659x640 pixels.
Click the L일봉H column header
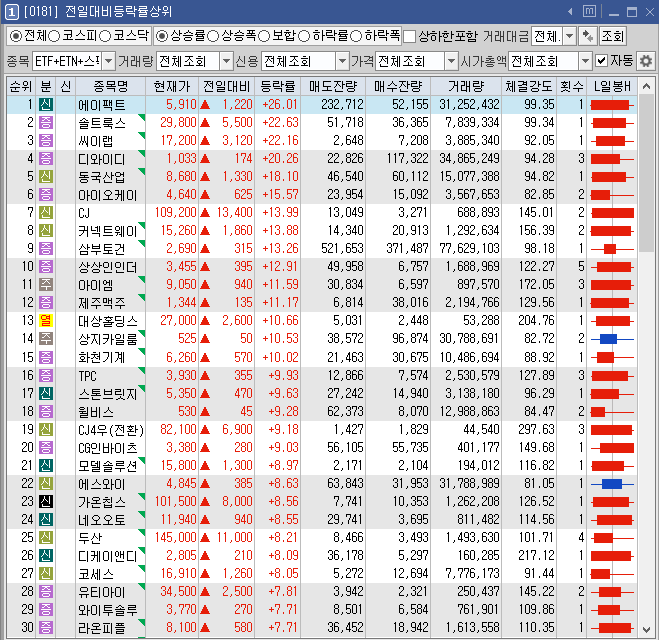[612, 87]
